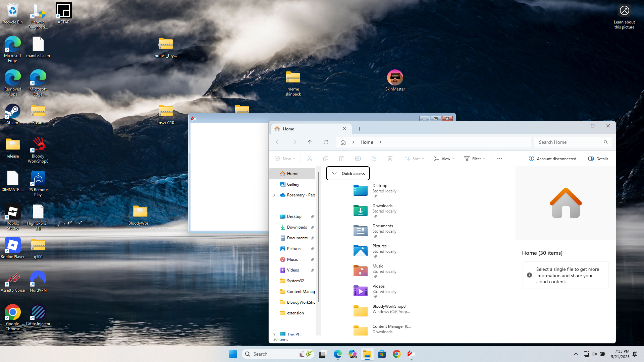
Task: Open the See more ellipsis menu
Action: [499, 159]
